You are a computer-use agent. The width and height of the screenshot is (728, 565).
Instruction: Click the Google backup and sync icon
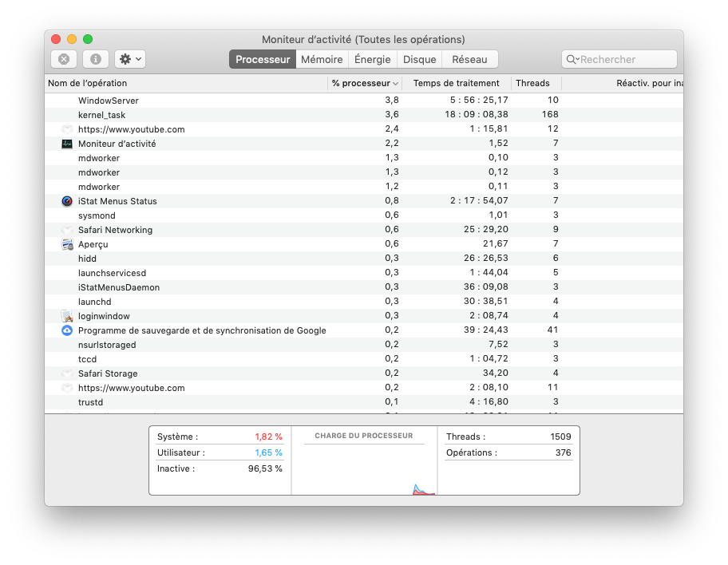67,330
